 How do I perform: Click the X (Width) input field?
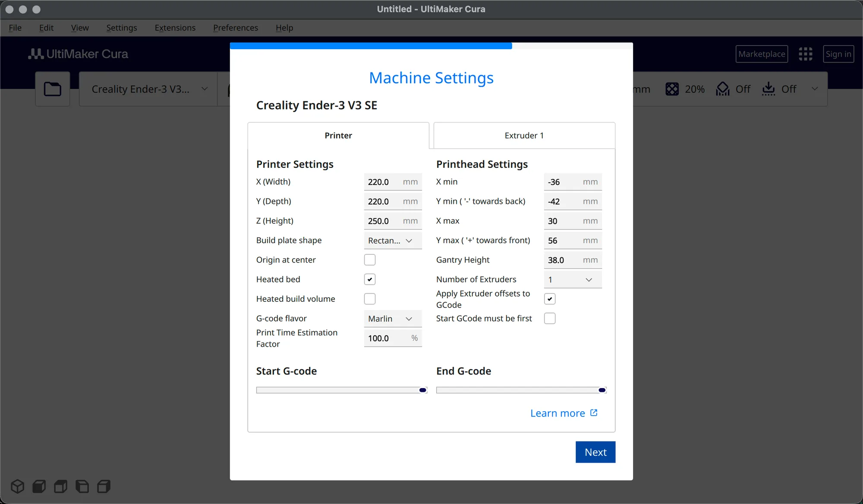393,182
